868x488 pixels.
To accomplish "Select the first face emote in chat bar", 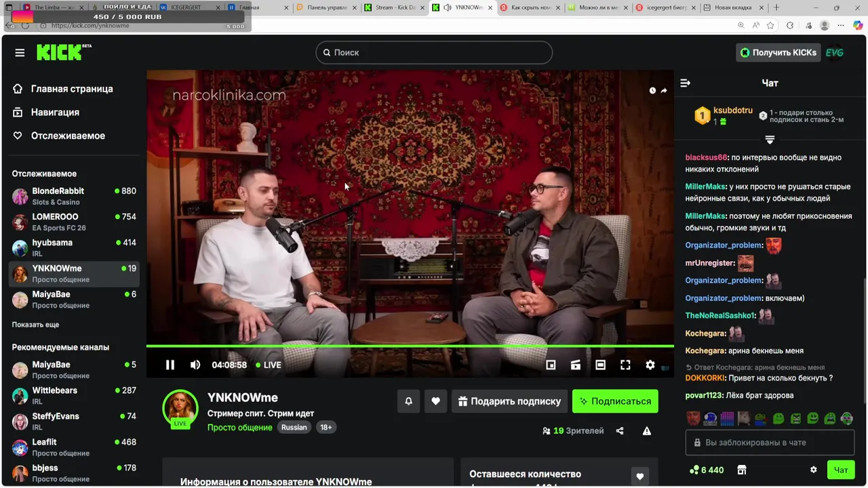I will [x=693, y=419].
